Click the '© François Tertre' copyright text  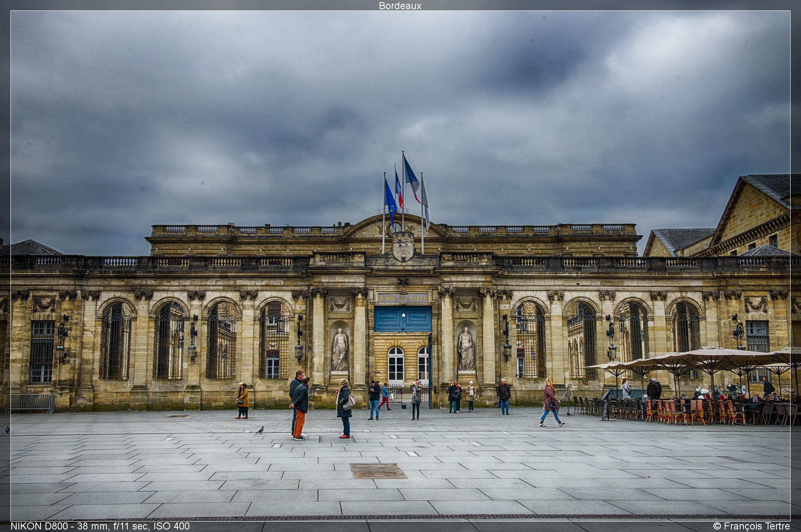click(x=751, y=526)
